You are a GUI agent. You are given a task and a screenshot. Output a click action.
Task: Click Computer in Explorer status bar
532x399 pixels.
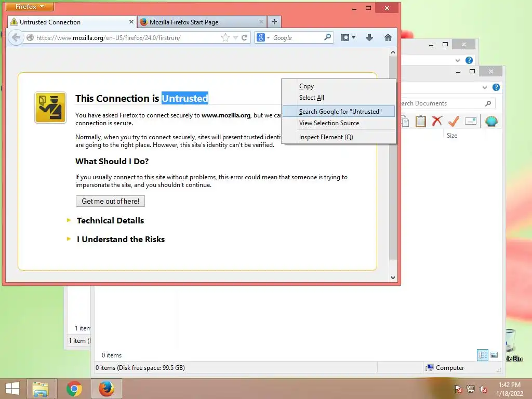coord(445,368)
